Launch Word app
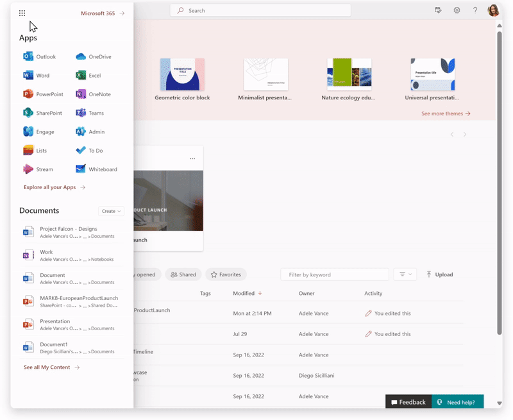Viewport: 513px width, 420px height. (36, 75)
